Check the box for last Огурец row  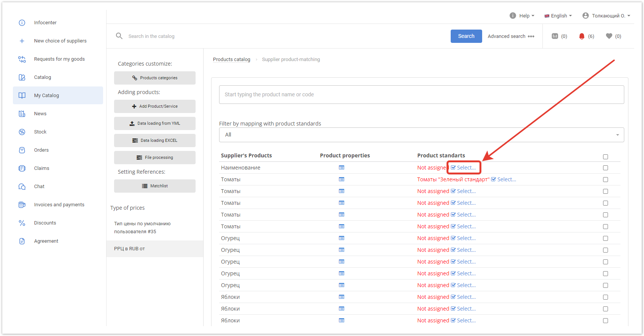tap(605, 285)
